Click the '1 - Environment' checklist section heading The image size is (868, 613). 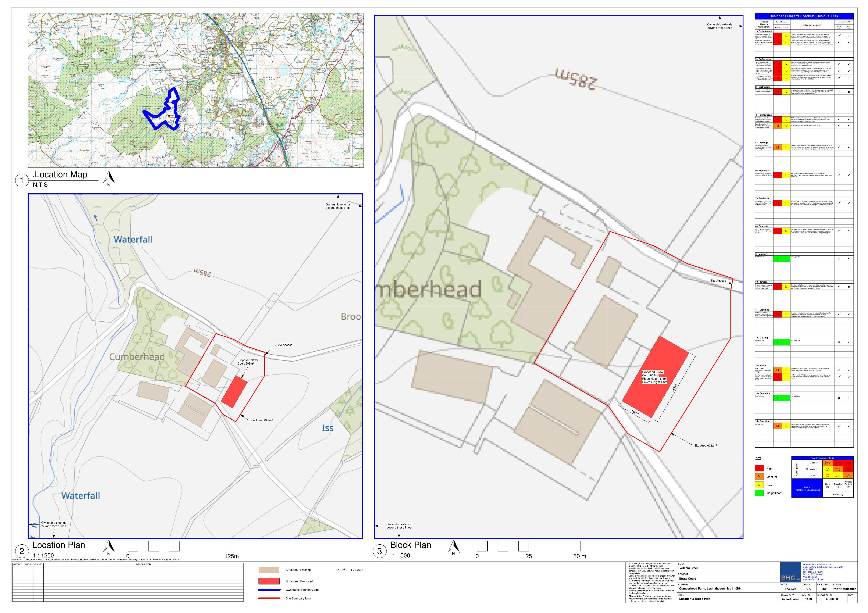pyautogui.click(x=763, y=31)
